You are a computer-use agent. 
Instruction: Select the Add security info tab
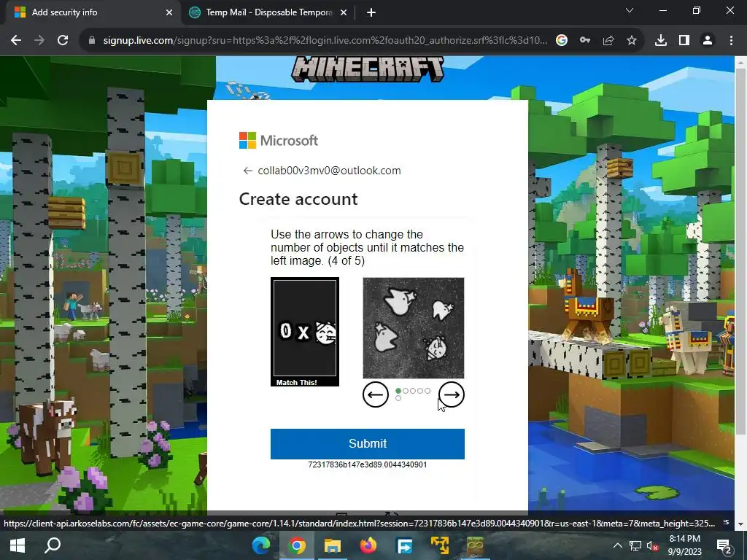click(93, 12)
